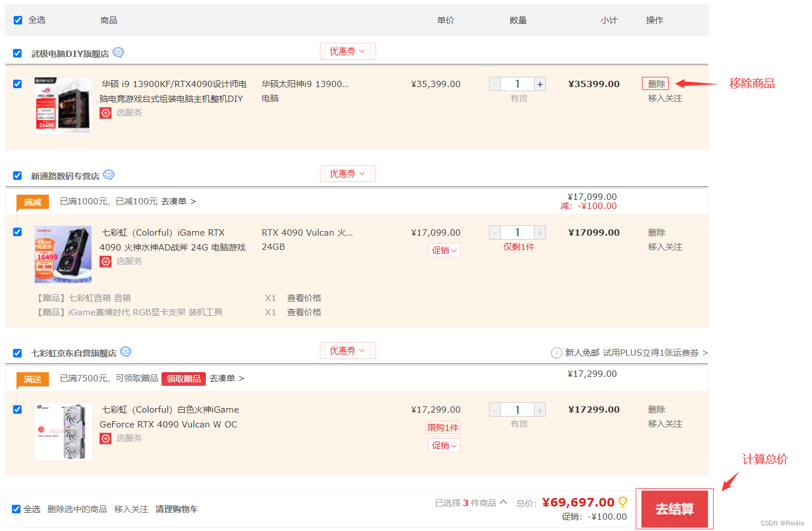Click 去结算 to checkout

(674, 508)
